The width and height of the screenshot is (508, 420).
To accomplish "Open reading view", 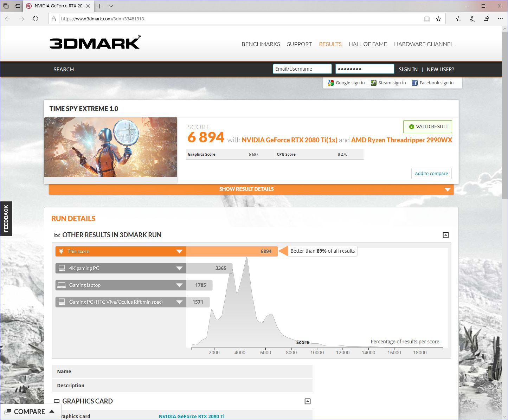I will [x=427, y=19].
